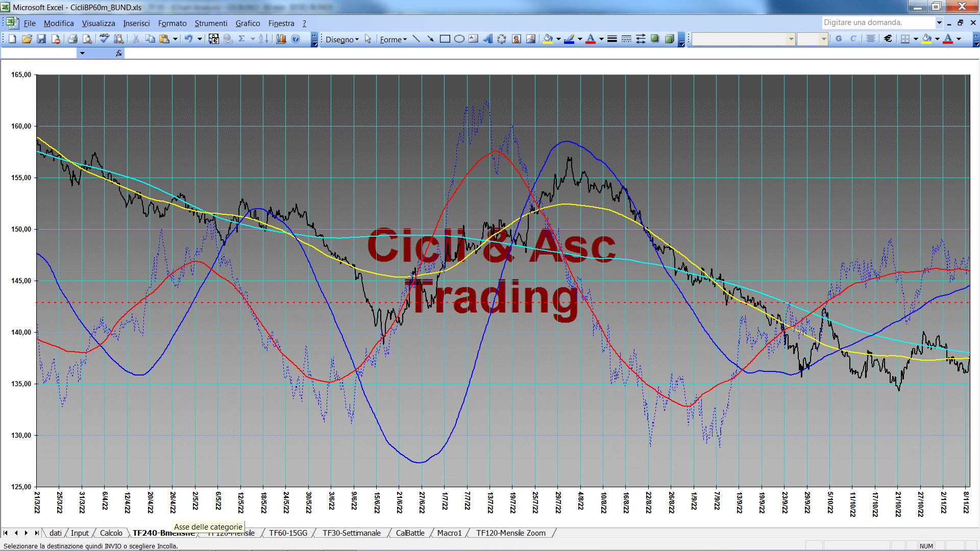
Task: Switch to the Macro1 sheet tab
Action: tap(449, 533)
